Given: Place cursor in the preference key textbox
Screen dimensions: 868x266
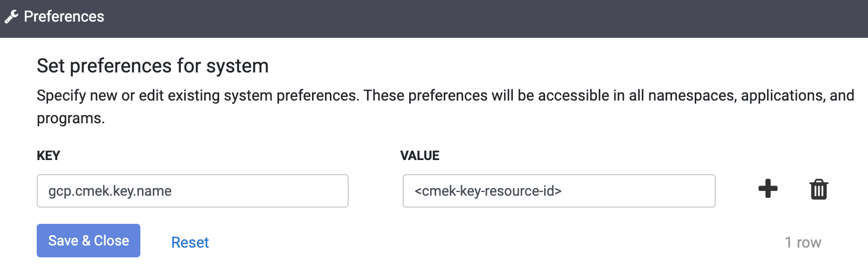Looking at the screenshot, I should click(192, 191).
